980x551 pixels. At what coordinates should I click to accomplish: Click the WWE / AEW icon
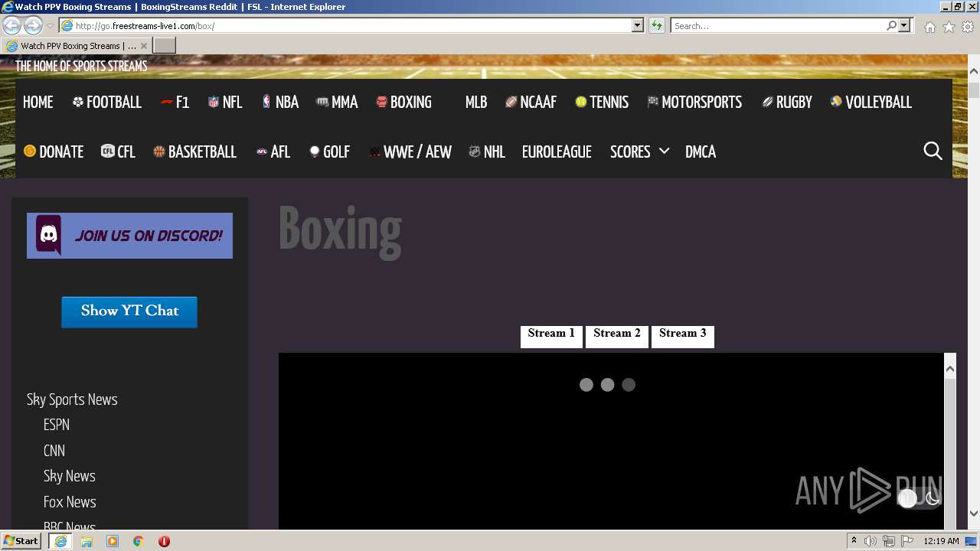pos(374,152)
